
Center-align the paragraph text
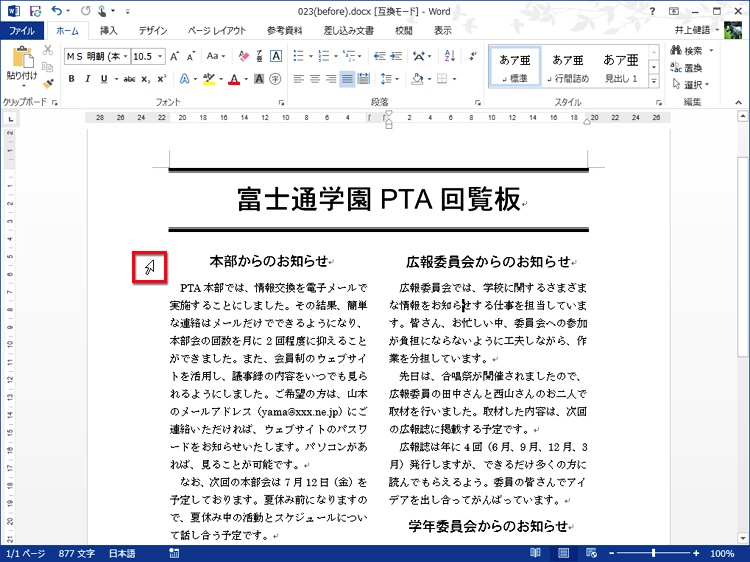coord(315,79)
